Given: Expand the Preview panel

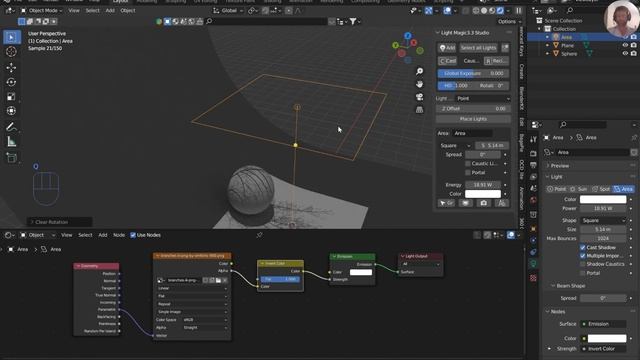Looking at the screenshot, I should coord(560,166).
